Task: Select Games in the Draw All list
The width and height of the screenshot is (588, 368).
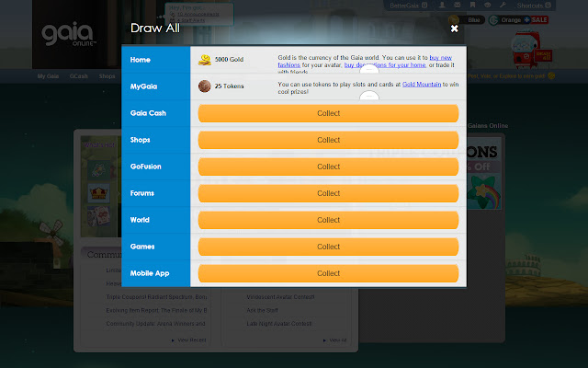Action: click(156, 247)
